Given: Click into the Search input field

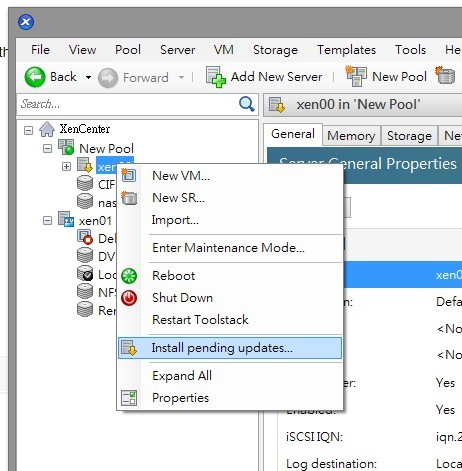Looking at the screenshot, I should coord(128,104).
